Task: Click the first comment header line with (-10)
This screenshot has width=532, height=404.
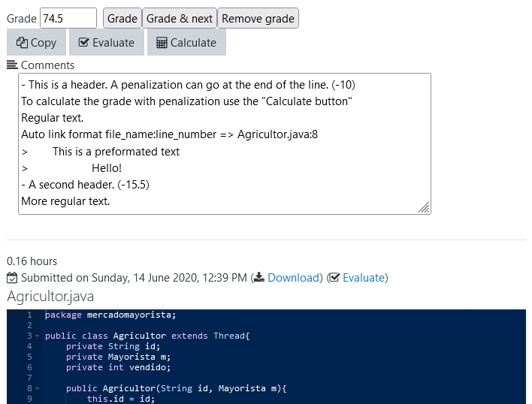Action: [189, 85]
